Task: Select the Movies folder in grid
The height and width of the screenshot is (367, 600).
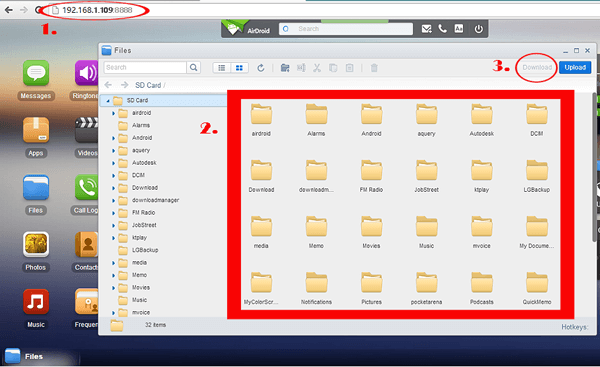Action: click(x=372, y=232)
